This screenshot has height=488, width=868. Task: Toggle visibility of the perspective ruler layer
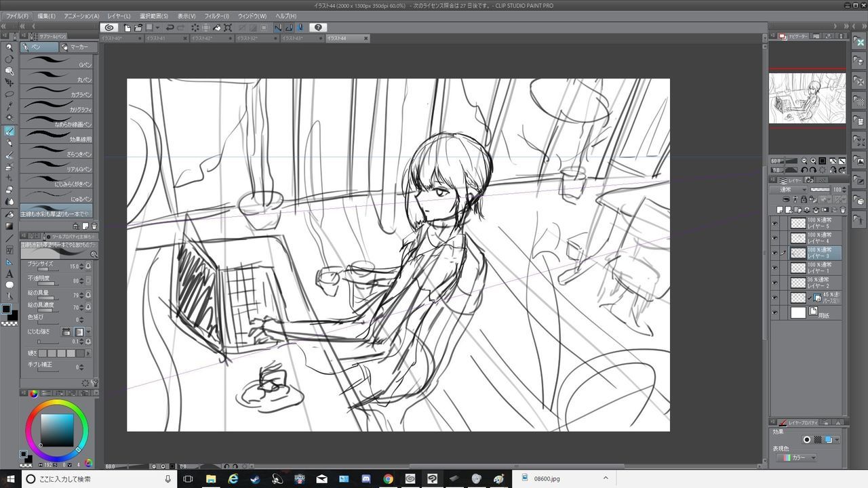[775, 297]
